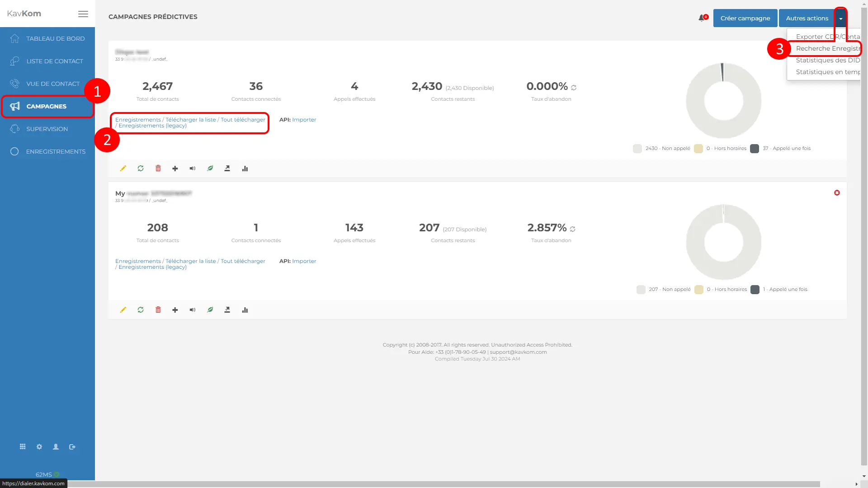This screenshot has height=488, width=868.
Task: Open Supervision in the sidebar
Action: [47, 129]
